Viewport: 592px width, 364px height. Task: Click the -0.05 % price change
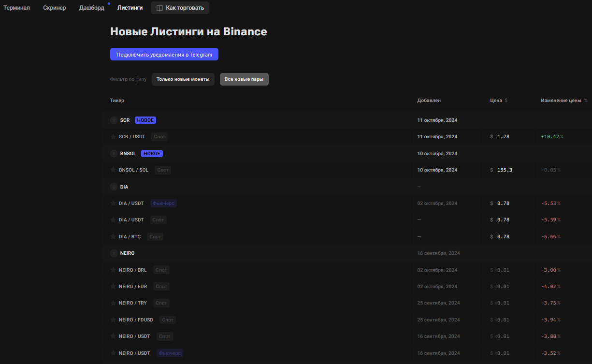pos(551,170)
